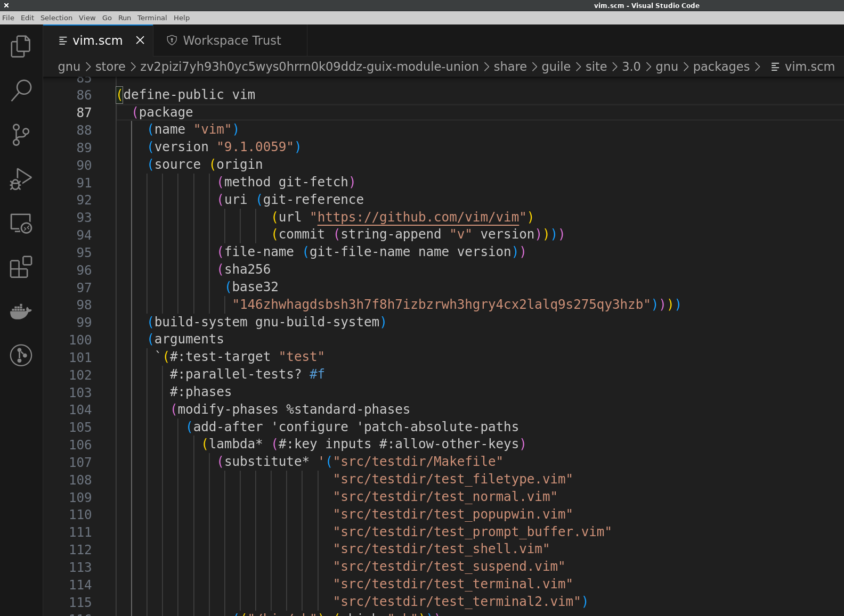This screenshot has width=844, height=616.
Task: Click the file icon on vim.scm tab
Action: pyautogui.click(x=63, y=40)
